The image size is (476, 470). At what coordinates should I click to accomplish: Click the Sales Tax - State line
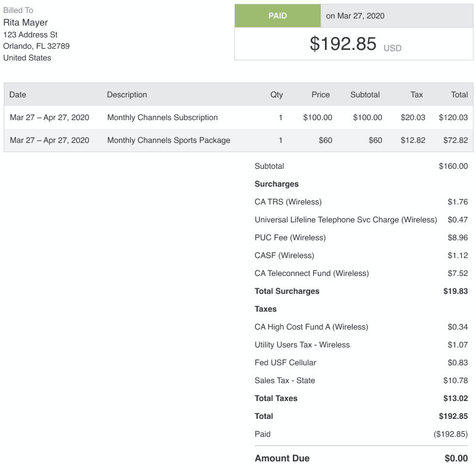285,381
